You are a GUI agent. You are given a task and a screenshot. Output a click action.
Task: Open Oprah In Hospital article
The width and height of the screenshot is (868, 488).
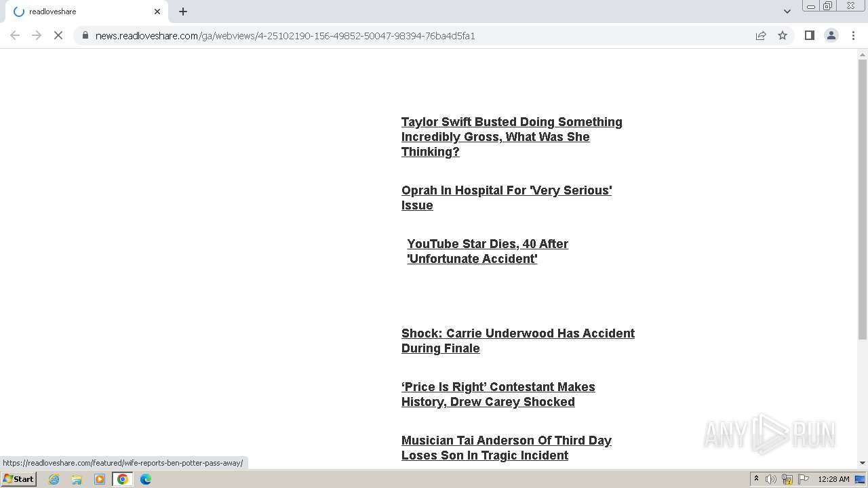tap(507, 198)
